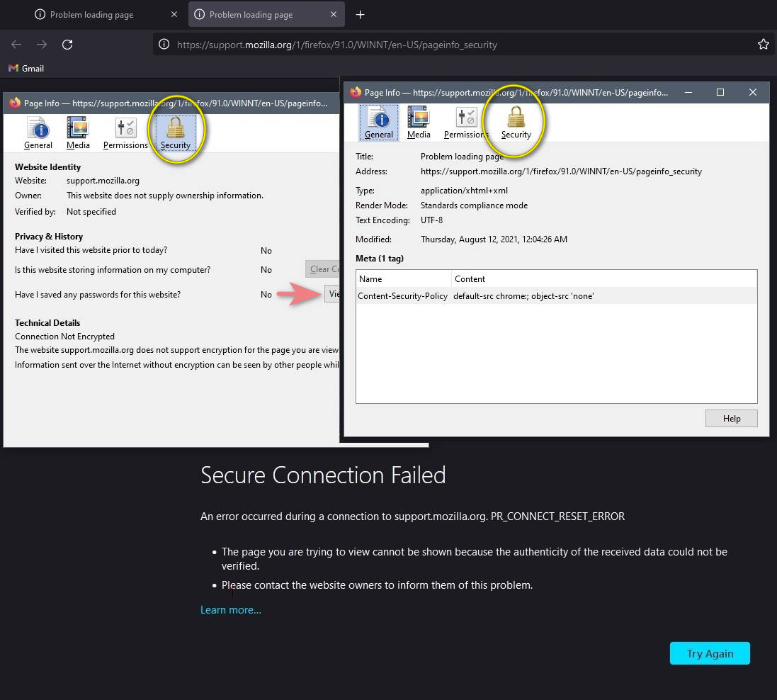Click the 'UTF-8' text encoding value
Viewport: 777px width, 700px height.
pyautogui.click(x=431, y=220)
